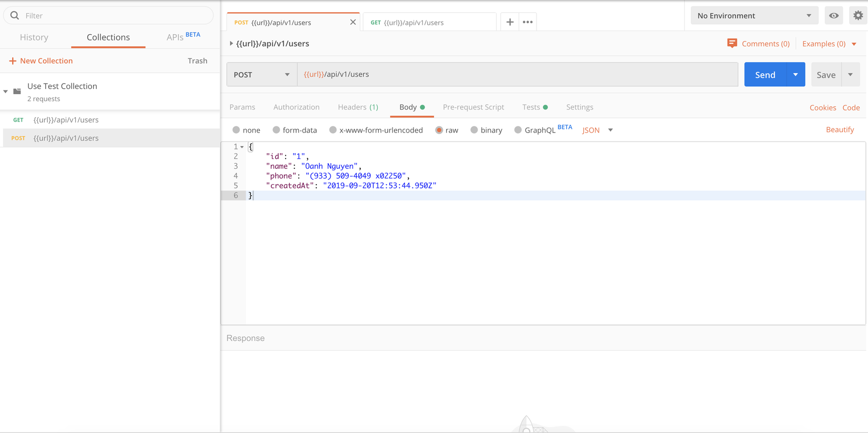Expand the No Environment selector
Image resolution: width=868 pixels, height=433 pixels.
click(754, 16)
